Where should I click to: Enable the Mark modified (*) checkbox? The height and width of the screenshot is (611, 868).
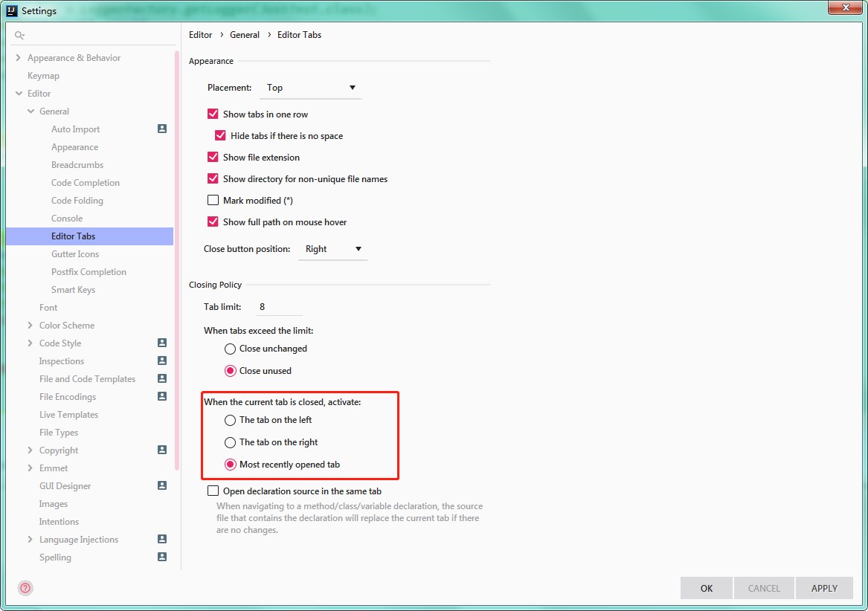coord(213,200)
